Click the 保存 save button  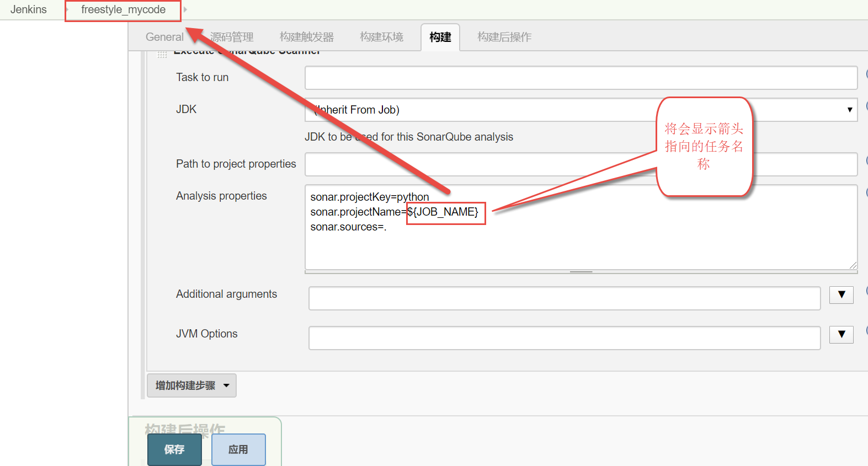174,449
